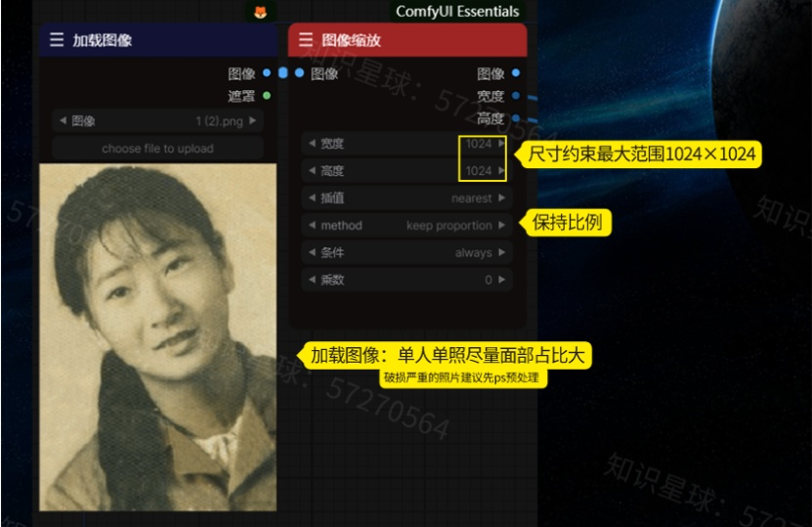Click the hamburger icon on 图像缩放 node

pyautogui.click(x=306, y=40)
